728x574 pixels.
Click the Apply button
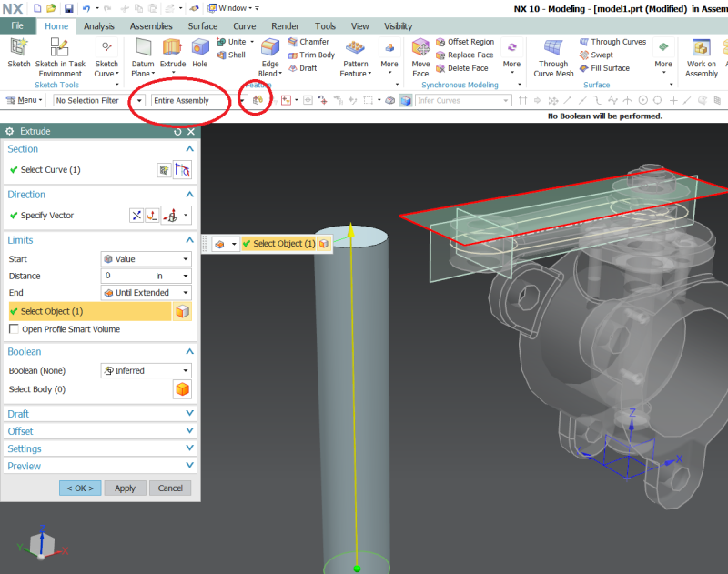125,488
